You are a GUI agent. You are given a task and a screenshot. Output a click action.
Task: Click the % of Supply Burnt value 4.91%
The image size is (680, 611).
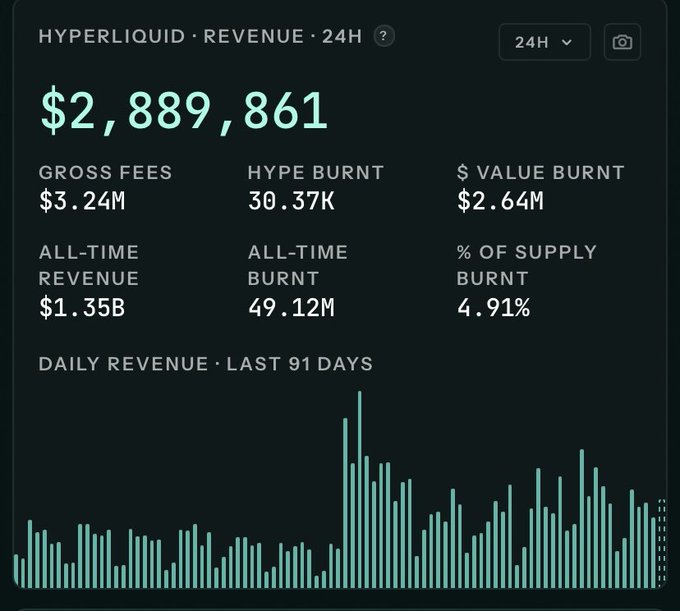click(493, 307)
